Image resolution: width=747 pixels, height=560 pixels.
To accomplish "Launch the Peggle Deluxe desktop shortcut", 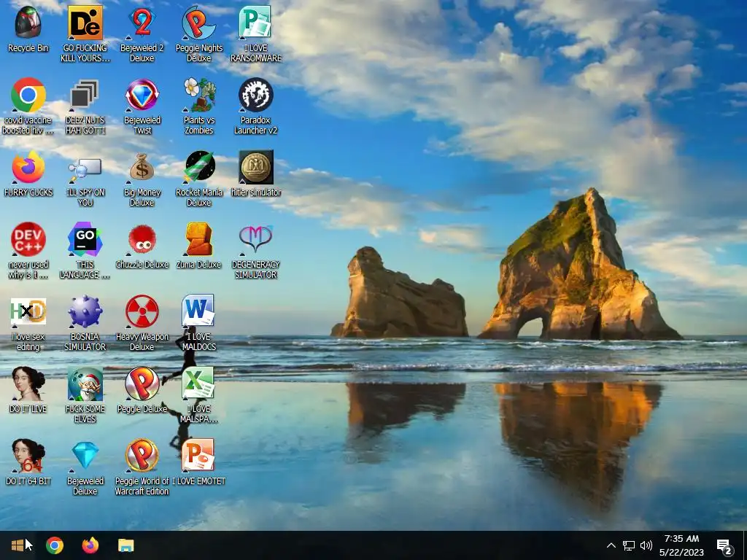I will 142,384.
